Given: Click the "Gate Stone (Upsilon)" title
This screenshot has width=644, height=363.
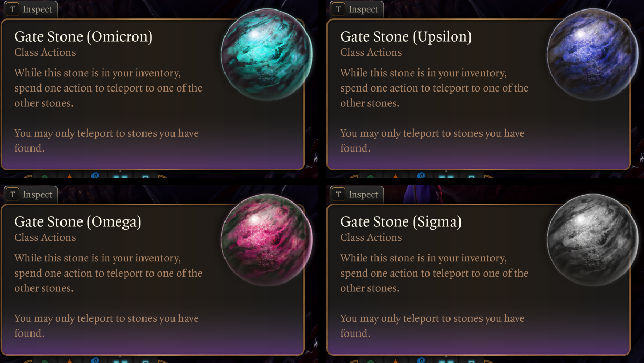Looking at the screenshot, I should point(406,37).
